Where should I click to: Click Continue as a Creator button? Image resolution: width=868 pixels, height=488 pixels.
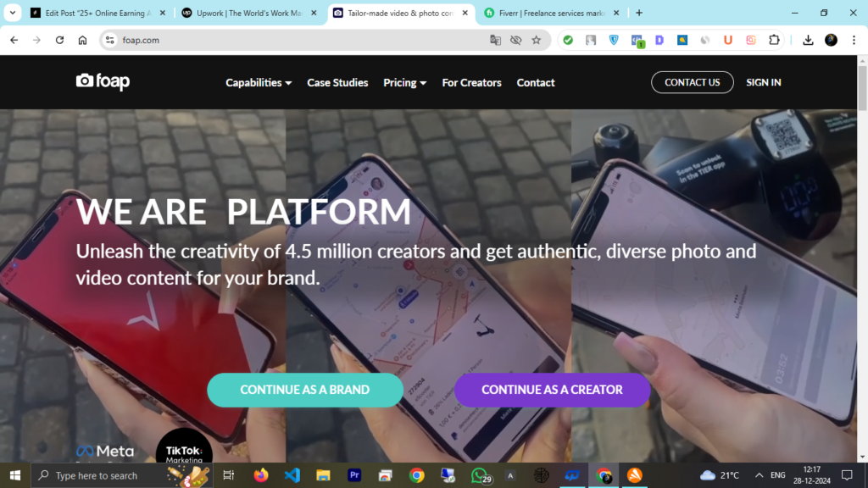click(x=552, y=390)
